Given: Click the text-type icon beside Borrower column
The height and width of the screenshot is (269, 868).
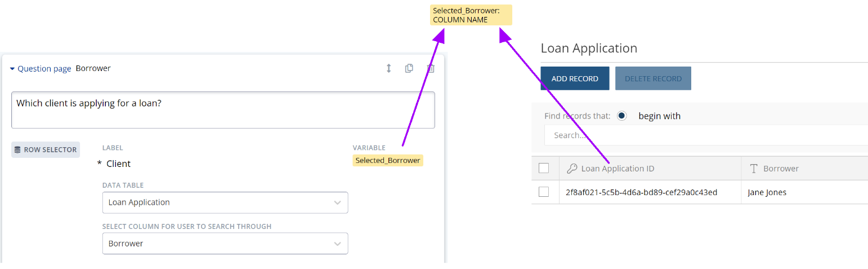Looking at the screenshot, I should (754, 169).
